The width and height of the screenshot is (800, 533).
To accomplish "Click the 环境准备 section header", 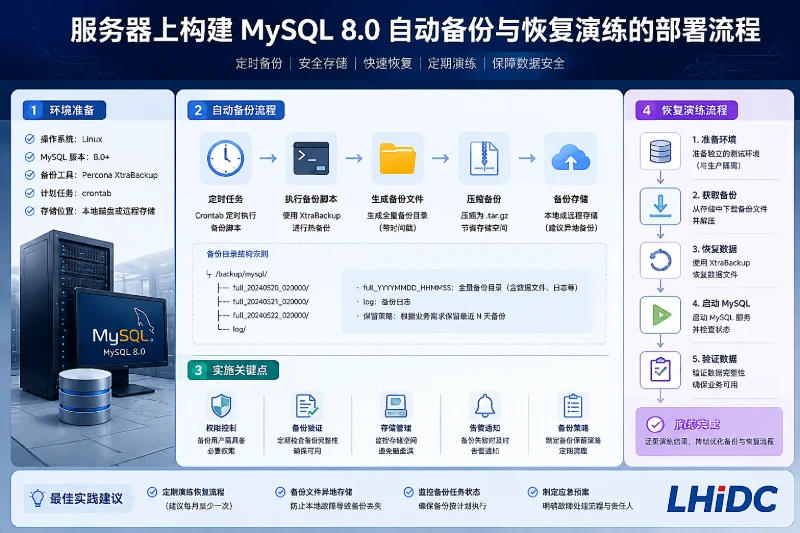I will (x=64, y=110).
